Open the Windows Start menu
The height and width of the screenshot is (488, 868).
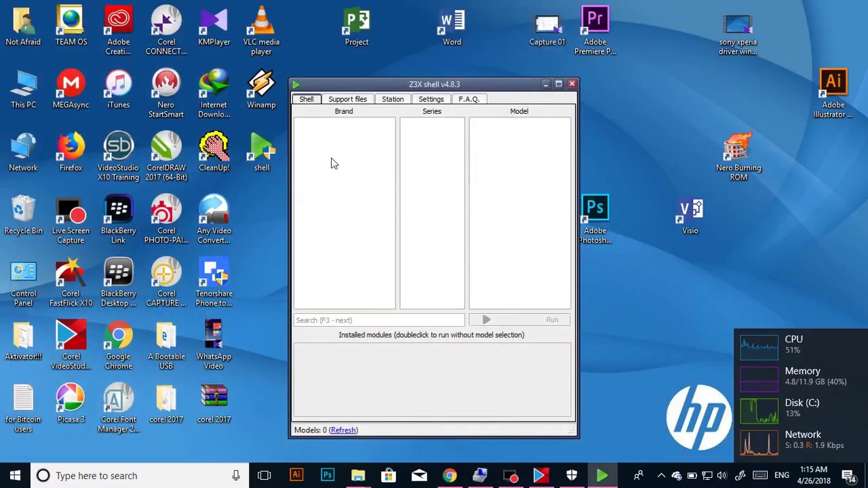point(15,476)
